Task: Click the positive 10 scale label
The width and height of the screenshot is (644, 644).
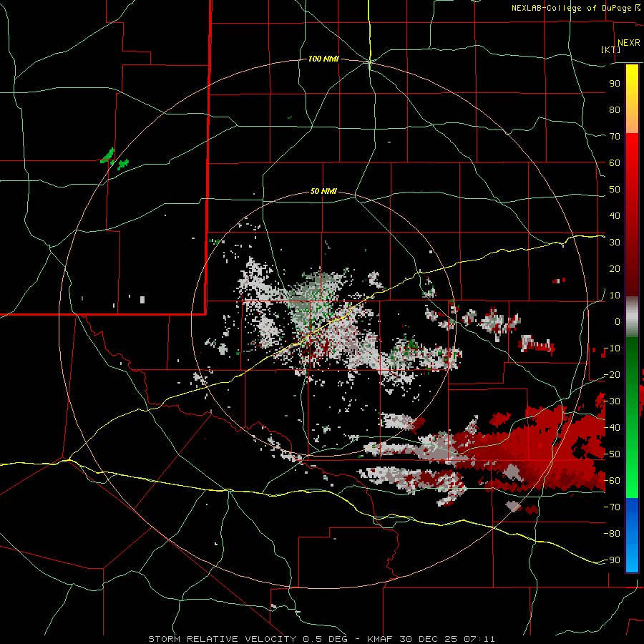Action: [x=615, y=296]
